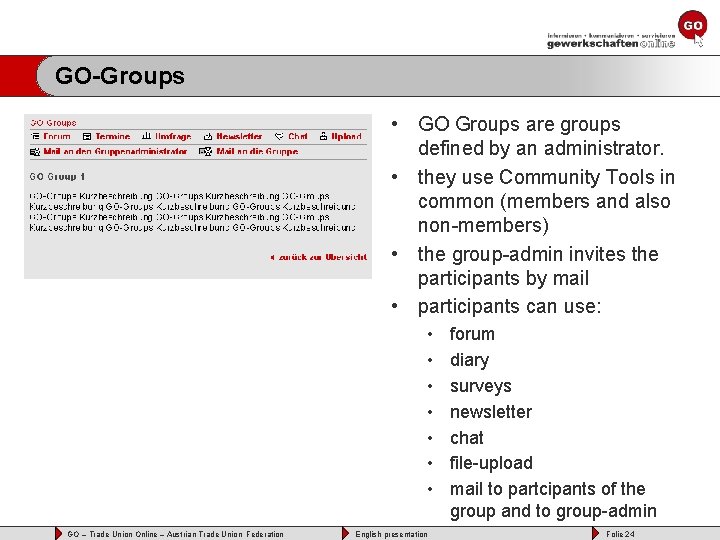Open the Forum link

[x=57, y=136]
